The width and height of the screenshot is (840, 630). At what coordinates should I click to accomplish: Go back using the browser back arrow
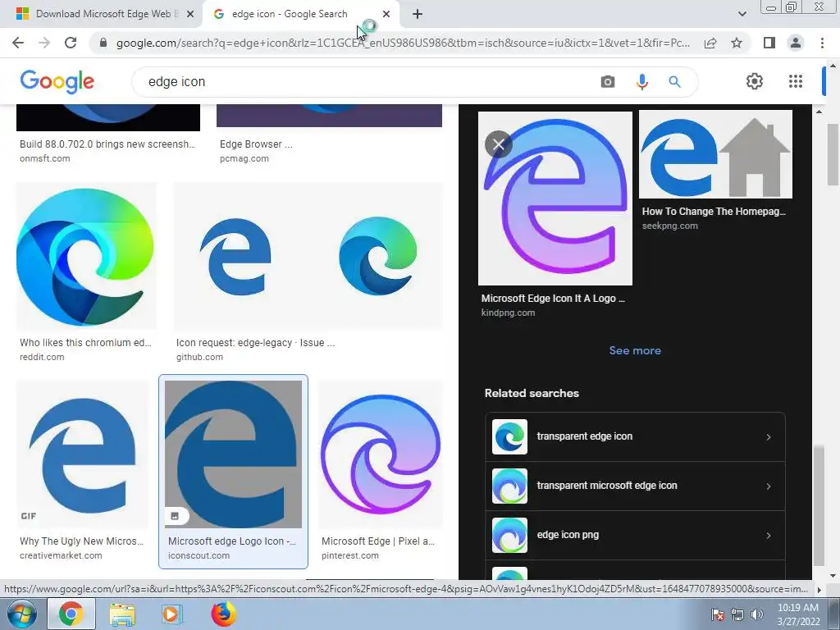pos(18,43)
